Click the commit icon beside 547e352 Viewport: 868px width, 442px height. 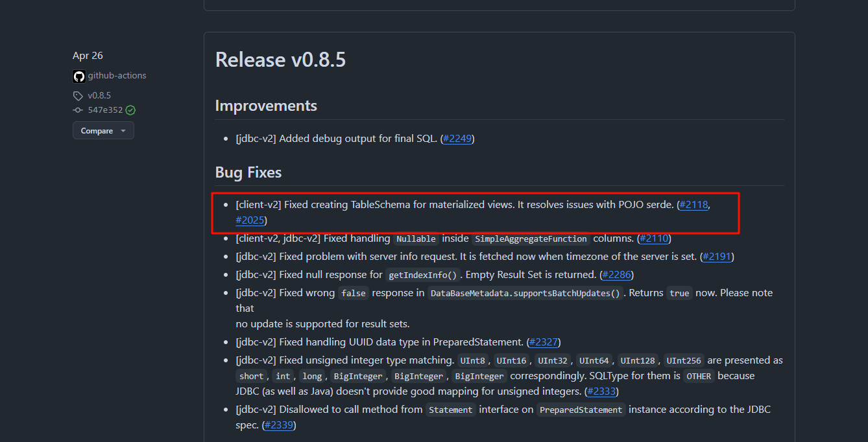pyautogui.click(x=78, y=110)
